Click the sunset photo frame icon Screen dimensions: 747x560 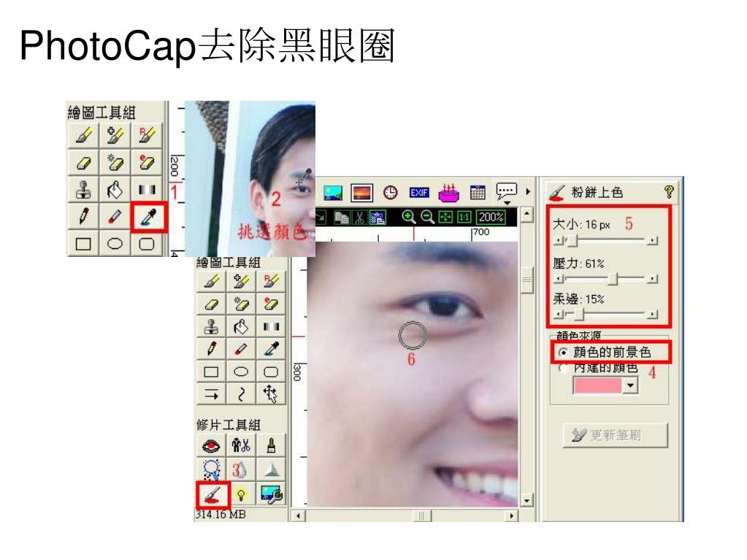(362, 193)
